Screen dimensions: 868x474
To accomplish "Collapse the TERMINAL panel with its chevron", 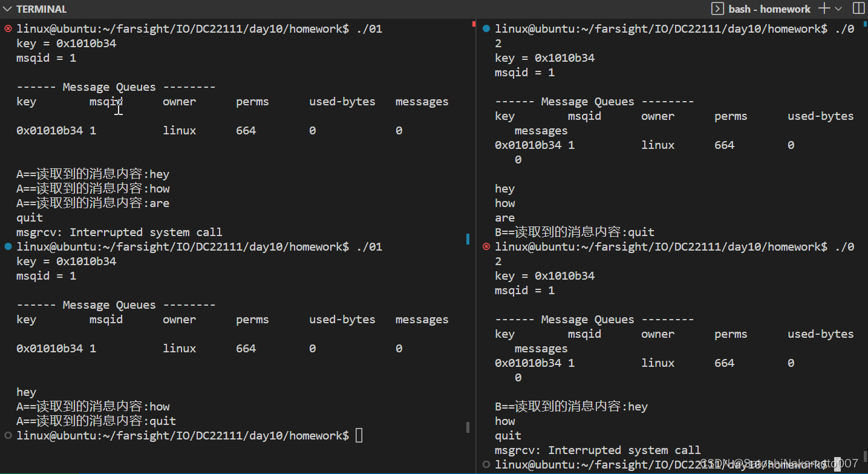I will pos(8,8).
